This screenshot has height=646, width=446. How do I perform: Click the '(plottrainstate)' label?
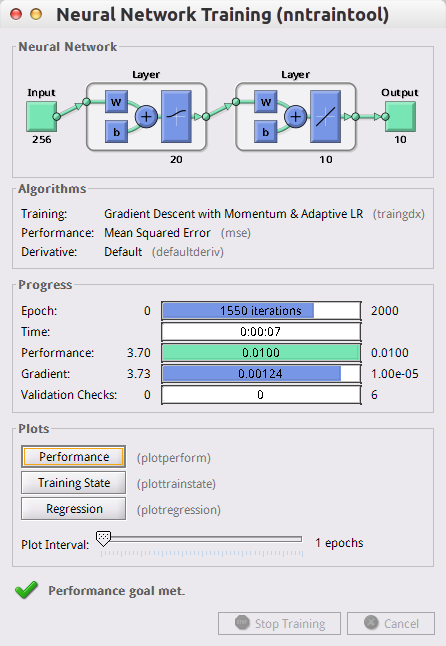point(176,484)
